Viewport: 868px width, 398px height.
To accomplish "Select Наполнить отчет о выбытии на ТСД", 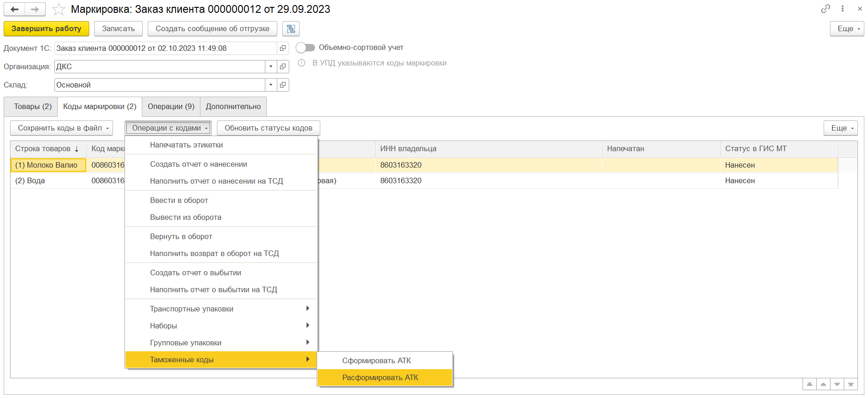I will point(221,289).
